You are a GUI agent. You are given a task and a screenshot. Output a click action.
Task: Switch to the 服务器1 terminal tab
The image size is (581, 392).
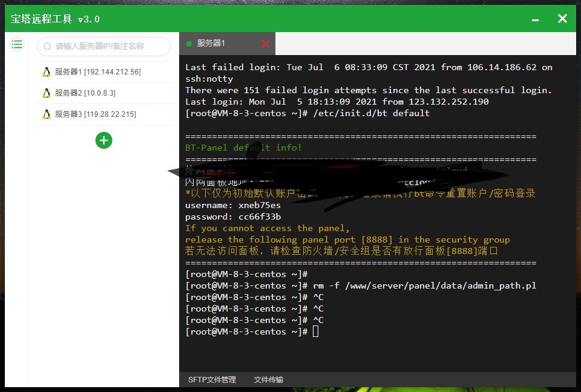(x=227, y=44)
